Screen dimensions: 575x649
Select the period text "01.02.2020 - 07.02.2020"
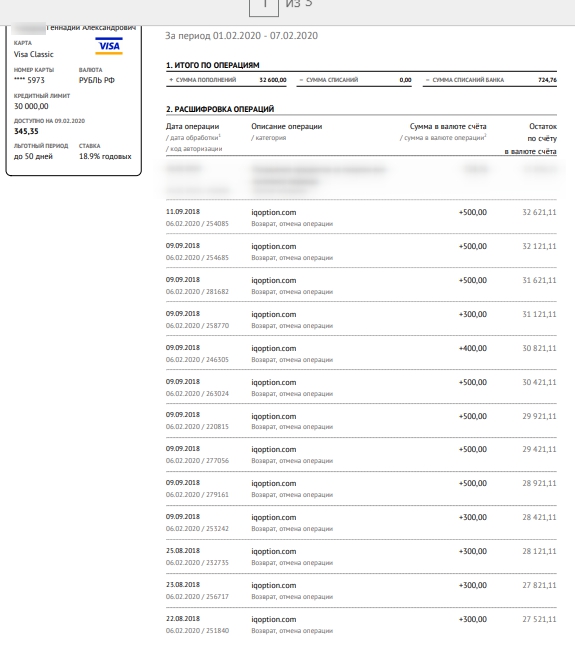point(265,36)
